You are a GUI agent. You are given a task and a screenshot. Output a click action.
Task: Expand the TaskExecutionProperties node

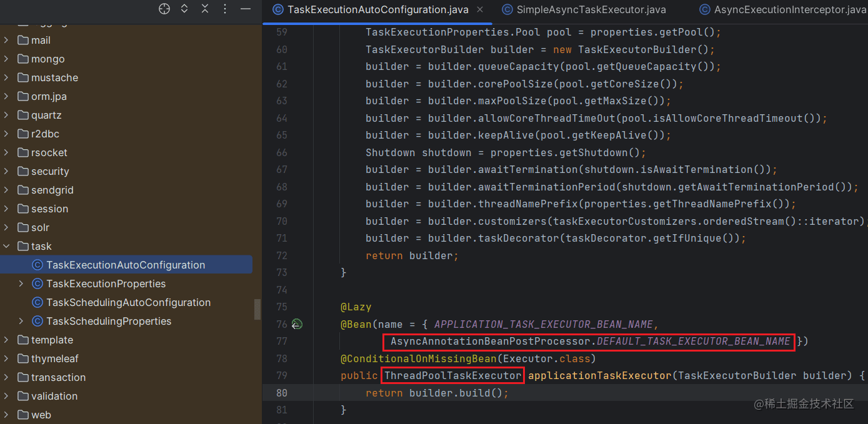tap(21, 283)
